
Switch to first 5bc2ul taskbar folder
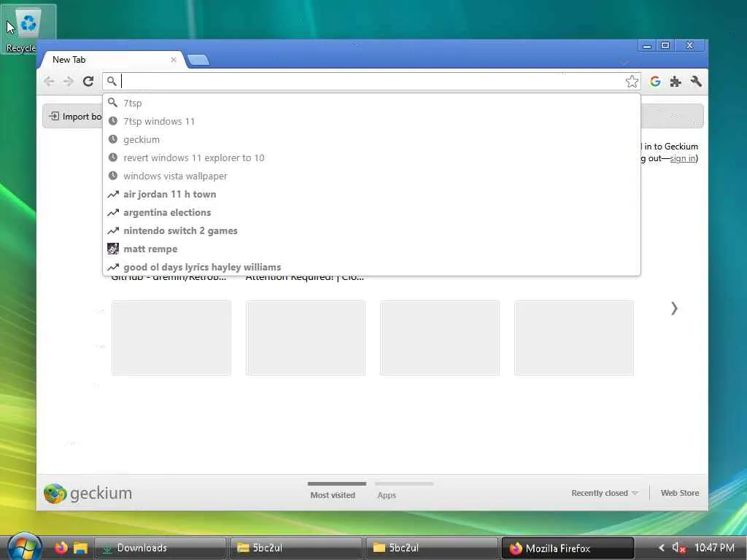(x=296, y=548)
